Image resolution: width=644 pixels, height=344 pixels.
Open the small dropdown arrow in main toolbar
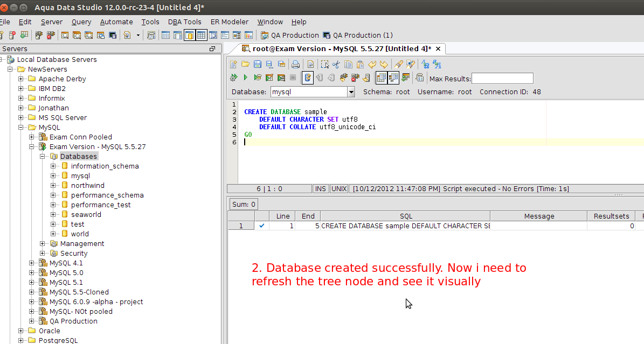[138, 36]
